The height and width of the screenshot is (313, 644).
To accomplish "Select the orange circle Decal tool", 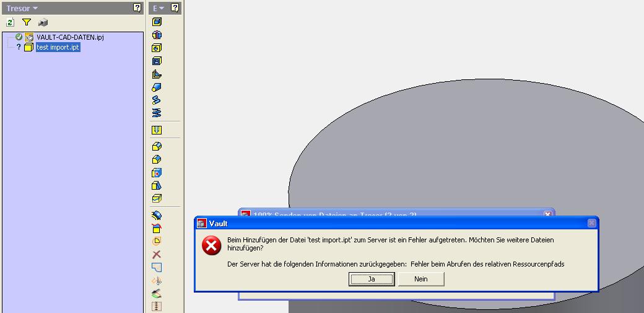I will pos(157,242).
